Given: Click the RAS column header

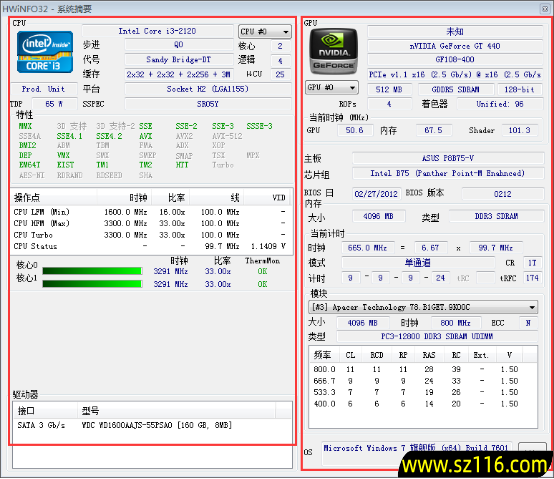Looking at the screenshot, I should (429, 355).
